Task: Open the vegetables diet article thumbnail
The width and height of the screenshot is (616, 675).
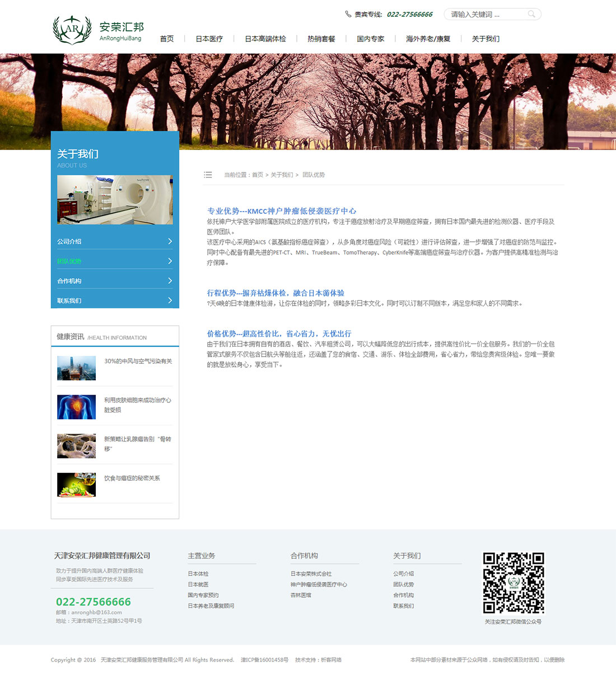Action: coord(76,485)
